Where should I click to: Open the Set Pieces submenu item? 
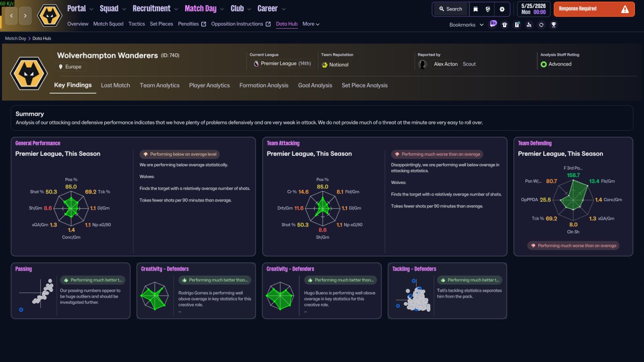tap(162, 24)
